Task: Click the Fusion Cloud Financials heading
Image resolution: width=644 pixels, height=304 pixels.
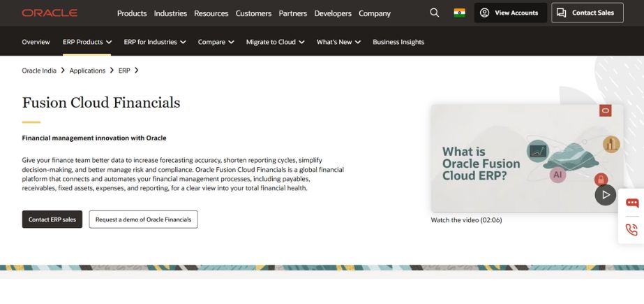Action: (101, 103)
